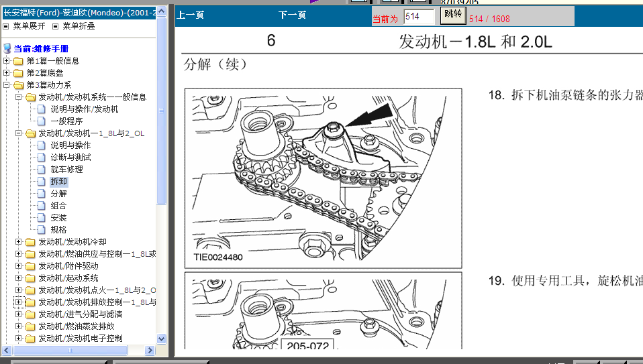Collapse 发动机/发动机系统一一般信息 node
Image resolution: width=643 pixels, height=364 pixels.
[18, 97]
